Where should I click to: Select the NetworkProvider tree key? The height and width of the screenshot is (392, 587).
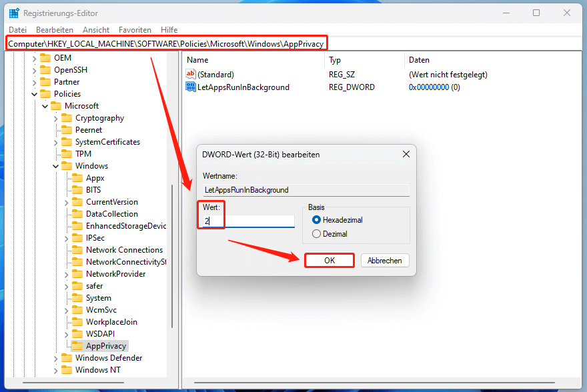[x=115, y=274]
